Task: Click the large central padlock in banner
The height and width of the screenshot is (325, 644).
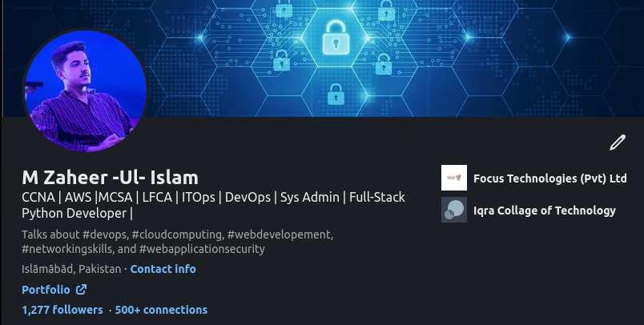Action: pyautogui.click(x=336, y=38)
